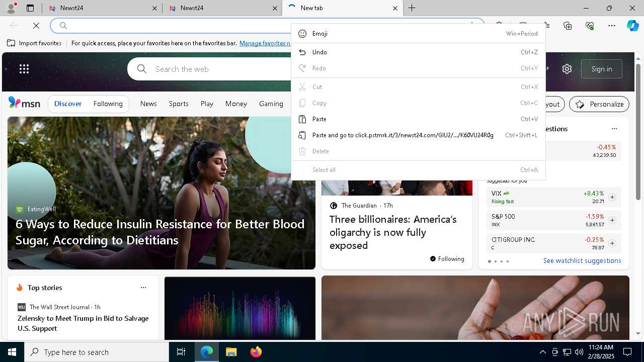This screenshot has height=362, width=644.
Task: Click the Personalize button
Action: tap(599, 104)
